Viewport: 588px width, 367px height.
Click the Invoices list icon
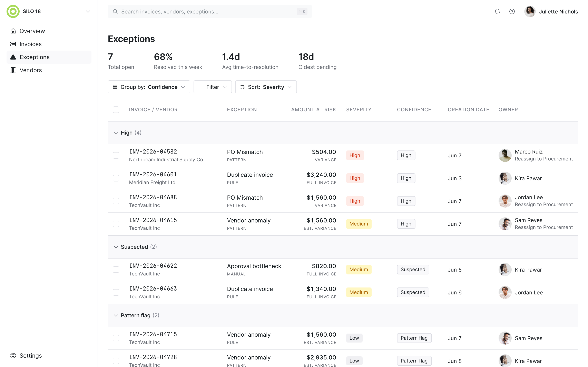click(x=13, y=44)
